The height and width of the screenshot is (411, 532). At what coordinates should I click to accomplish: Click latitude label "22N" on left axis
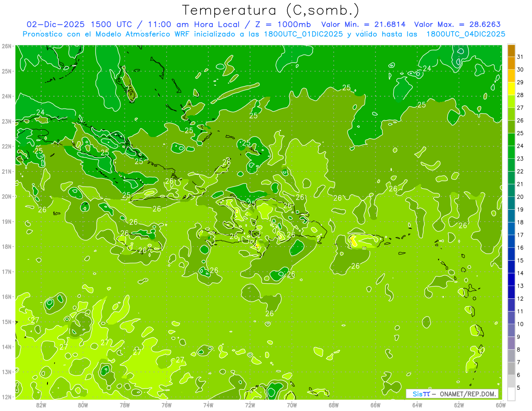click(6, 146)
